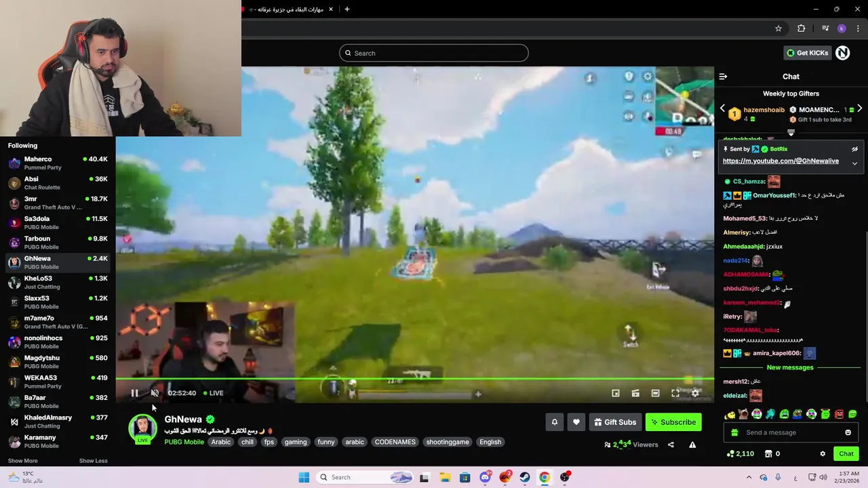Viewport: 868px width, 488px height.
Task: Collapse the chat panel
Action: pos(723,77)
